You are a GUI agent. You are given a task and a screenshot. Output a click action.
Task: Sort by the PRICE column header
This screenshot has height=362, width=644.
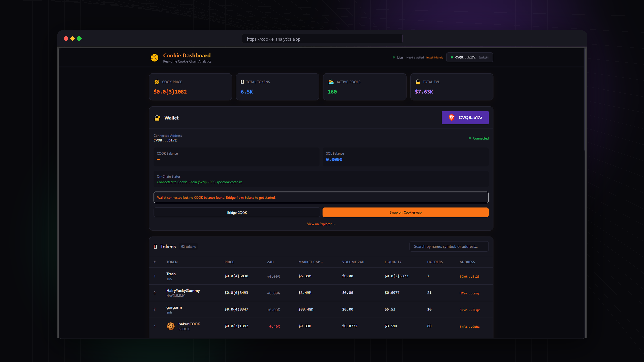(x=229, y=262)
